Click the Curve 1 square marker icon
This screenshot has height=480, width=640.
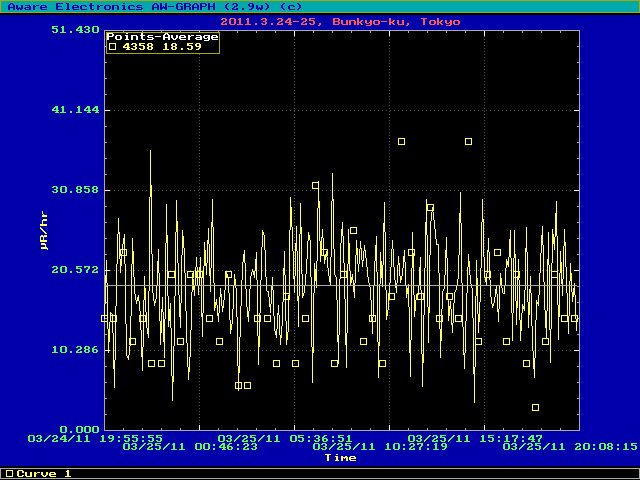point(9,473)
